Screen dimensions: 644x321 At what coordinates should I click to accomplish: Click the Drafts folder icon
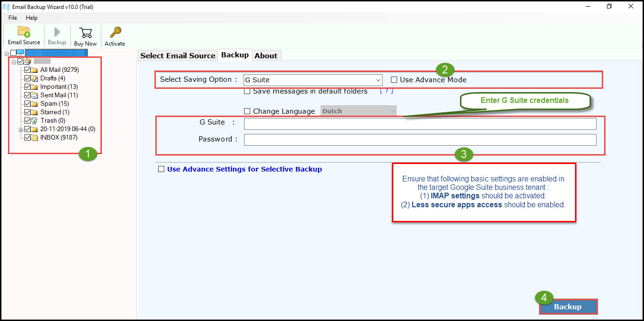click(35, 78)
